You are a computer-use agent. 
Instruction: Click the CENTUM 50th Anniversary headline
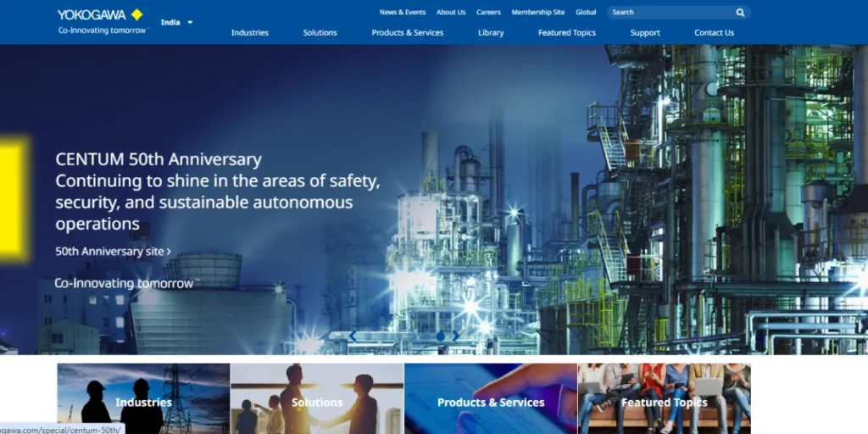point(159,159)
